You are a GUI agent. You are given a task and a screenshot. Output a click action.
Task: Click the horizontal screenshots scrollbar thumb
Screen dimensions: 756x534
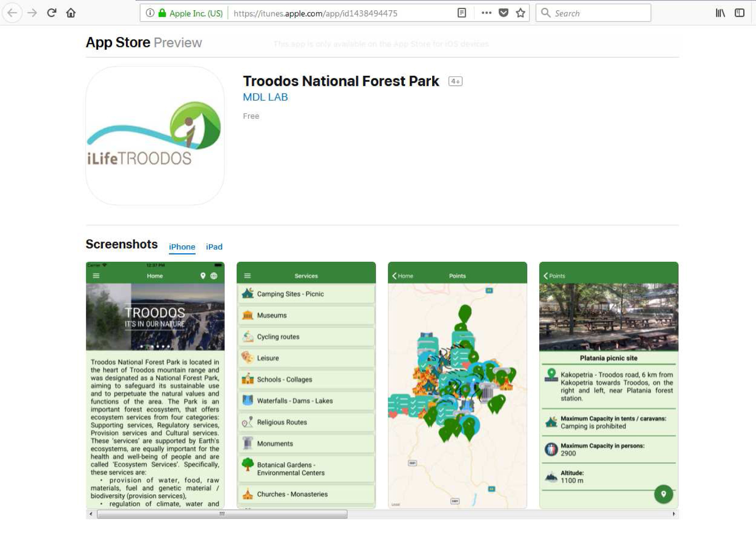point(222,514)
